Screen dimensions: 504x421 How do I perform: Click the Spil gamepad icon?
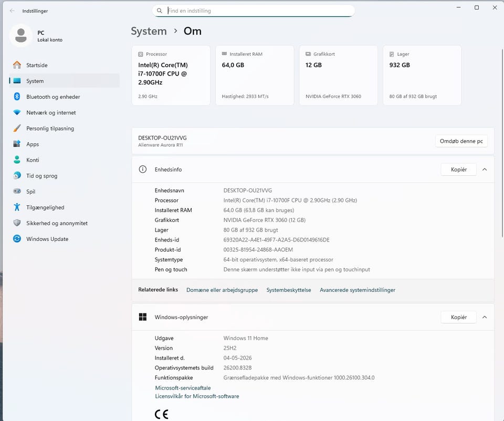tap(17, 191)
